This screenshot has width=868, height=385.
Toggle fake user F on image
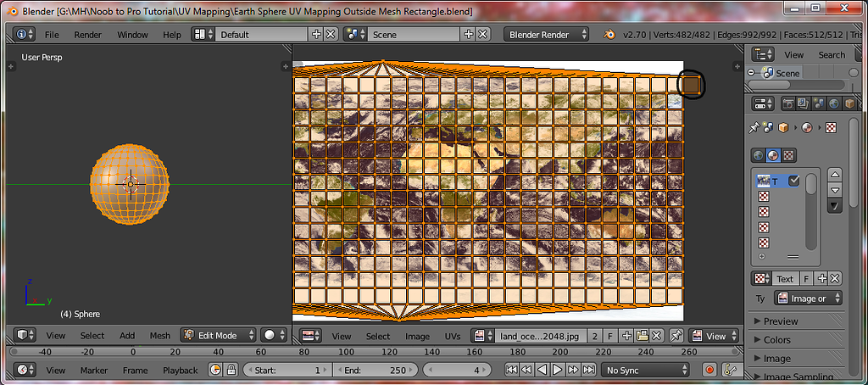click(610, 336)
